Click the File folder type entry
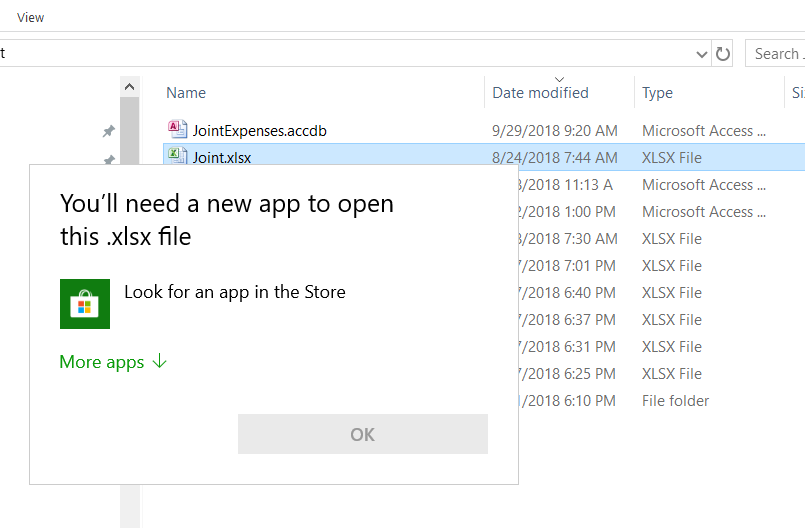 tap(675, 401)
